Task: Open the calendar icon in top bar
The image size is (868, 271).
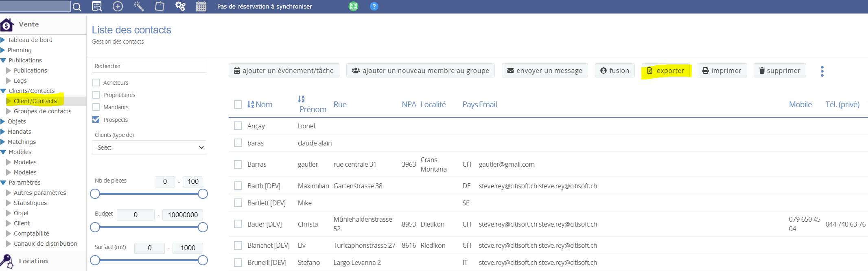Action: [201, 7]
